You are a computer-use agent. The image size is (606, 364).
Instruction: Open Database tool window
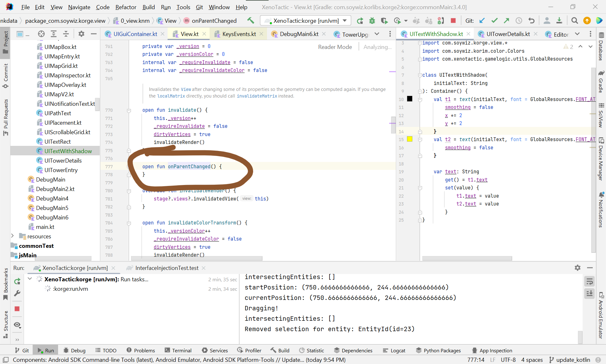tap(601, 46)
